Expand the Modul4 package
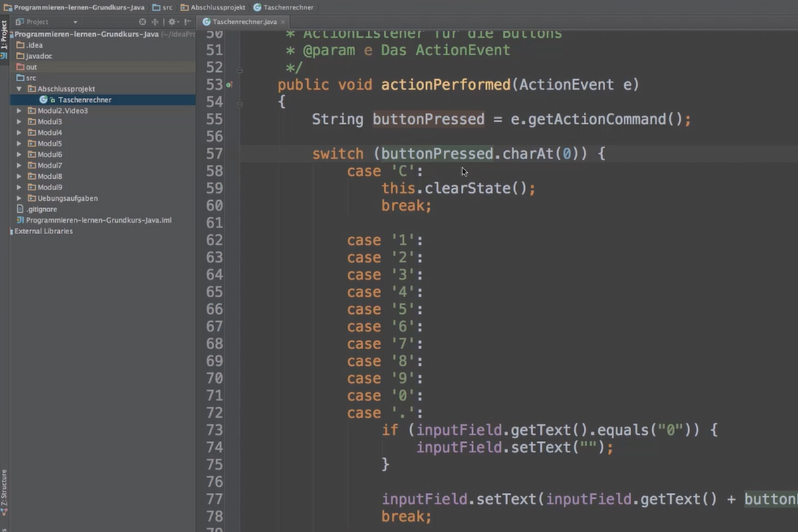Screen dimensions: 798x532 (19, 132)
